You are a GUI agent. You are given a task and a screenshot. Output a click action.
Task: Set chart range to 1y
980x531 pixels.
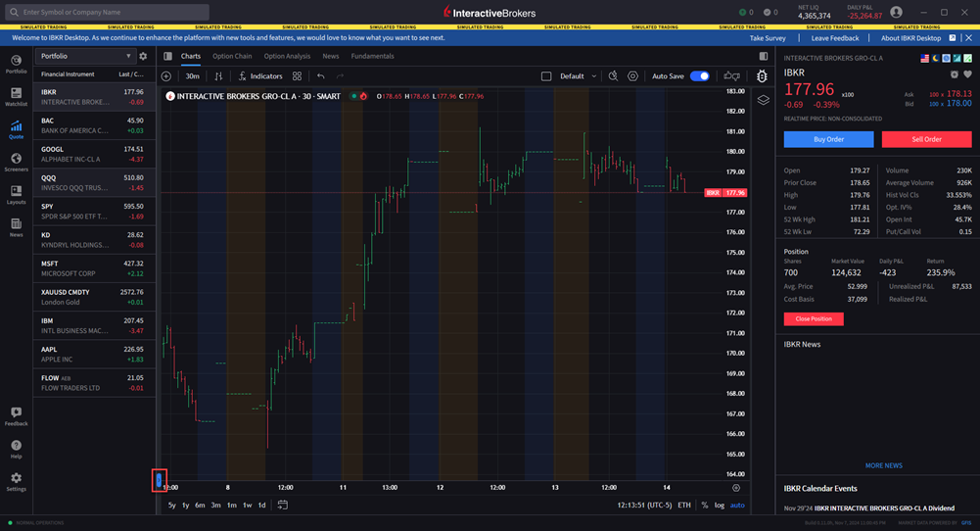tap(186, 505)
